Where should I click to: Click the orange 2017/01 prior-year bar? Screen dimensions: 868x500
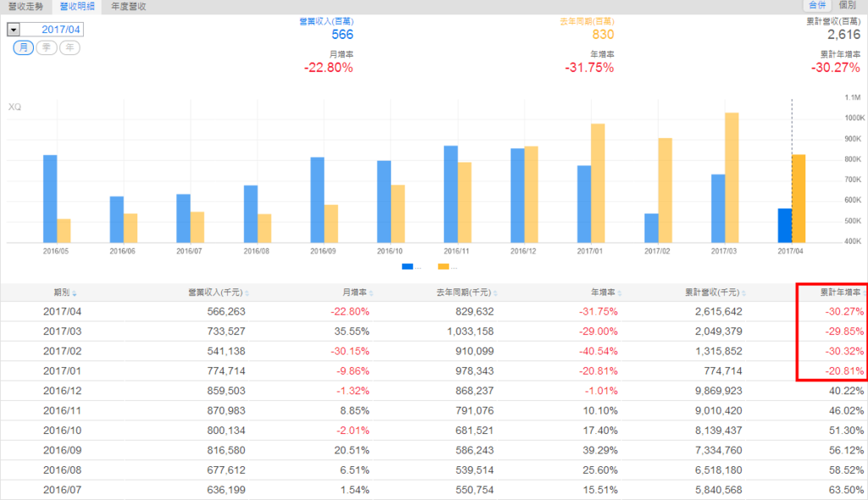[598, 183]
